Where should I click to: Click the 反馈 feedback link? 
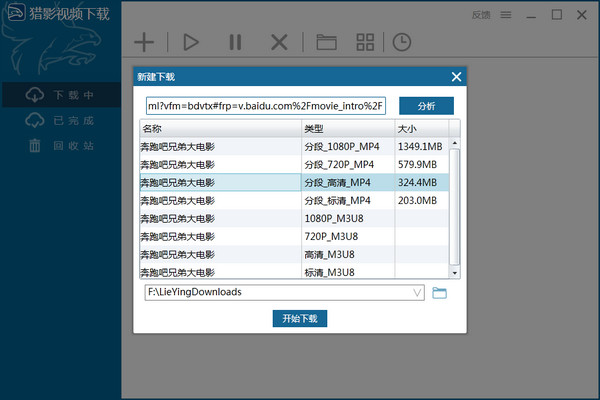[481, 14]
